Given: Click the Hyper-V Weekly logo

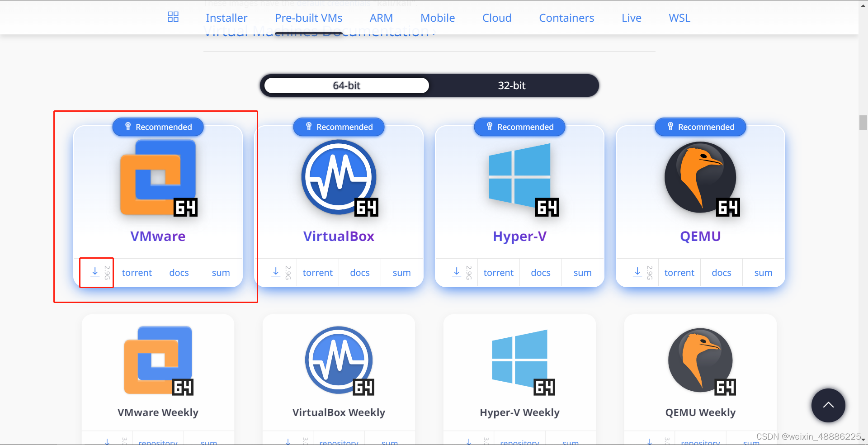Looking at the screenshot, I should (523, 362).
